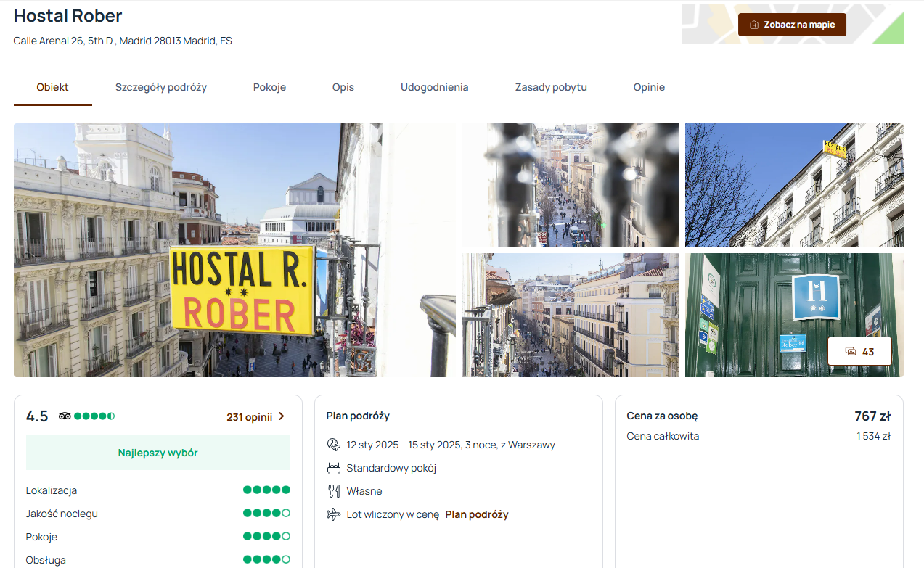Click the Lokalizacja five-dot rating indicator
Screen dimensions: 924x568
point(266,490)
